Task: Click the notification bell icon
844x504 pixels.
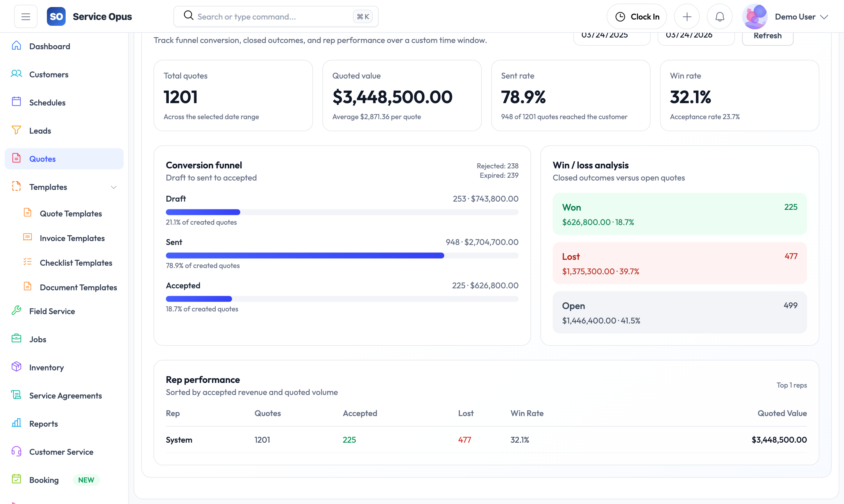Action: (x=720, y=17)
